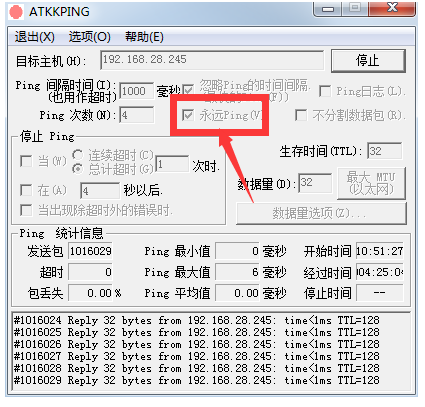Toggle the Ping日志(L) checkbox

pyautogui.click(x=325, y=91)
